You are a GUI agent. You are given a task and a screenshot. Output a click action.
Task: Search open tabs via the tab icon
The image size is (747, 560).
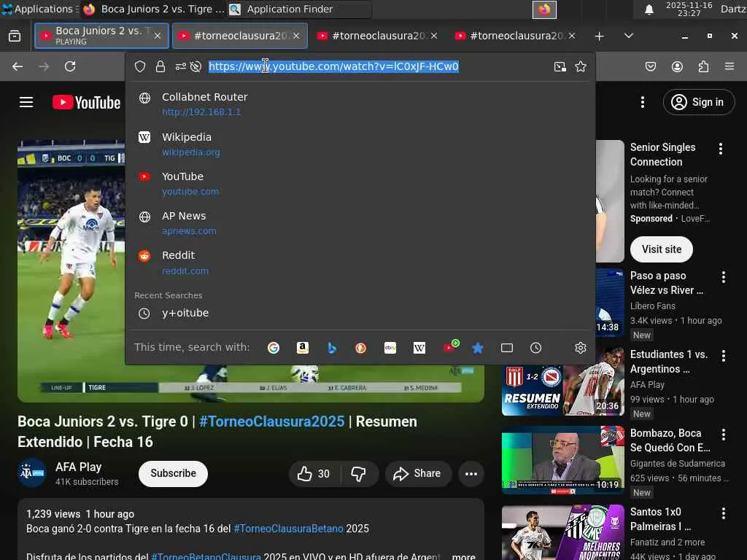click(x=507, y=348)
